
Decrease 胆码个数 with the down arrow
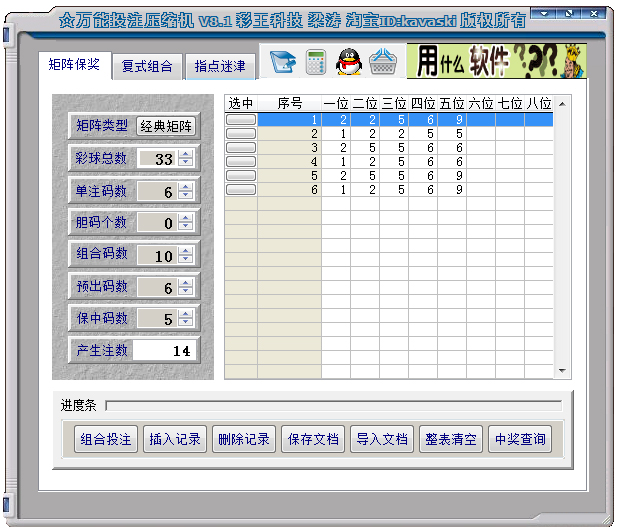185,226
